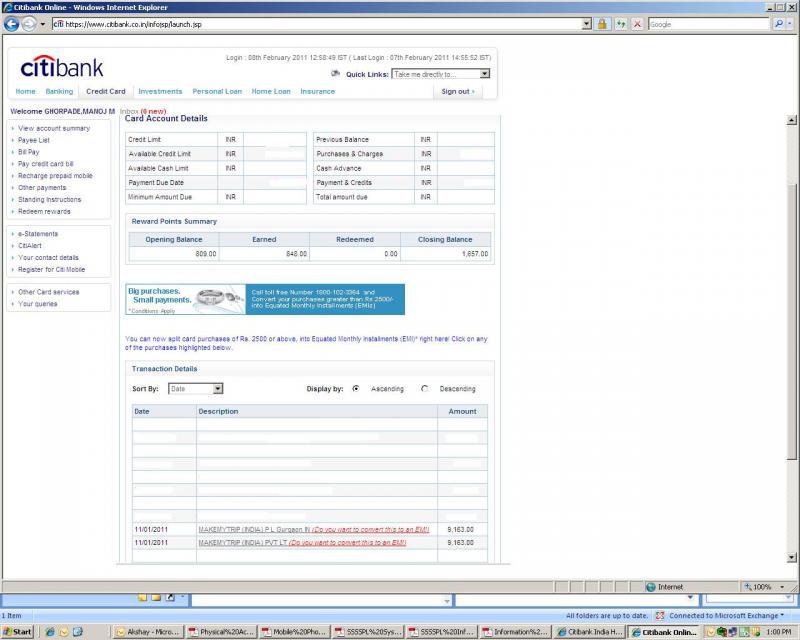This screenshot has width=800, height=640.
Task: Open Your contact details link
Action: (48, 258)
